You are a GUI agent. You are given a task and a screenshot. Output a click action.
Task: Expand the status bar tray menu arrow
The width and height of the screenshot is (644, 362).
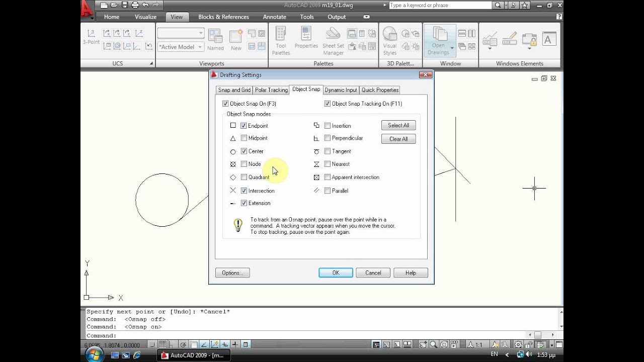click(552, 344)
